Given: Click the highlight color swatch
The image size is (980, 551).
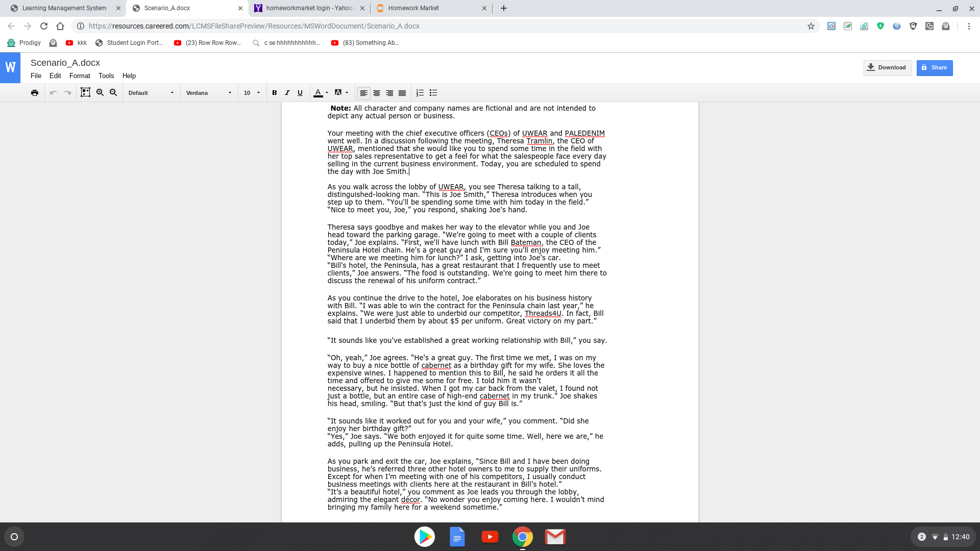Looking at the screenshot, I should tap(338, 93).
